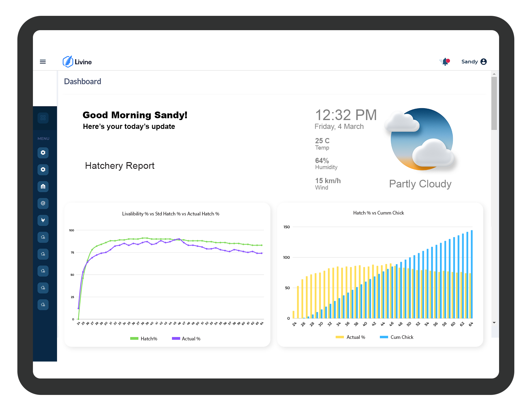Toggle the Cum Chick legend entry
The width and height of the screenshot is (532, 412).
(x=397, y=337)
